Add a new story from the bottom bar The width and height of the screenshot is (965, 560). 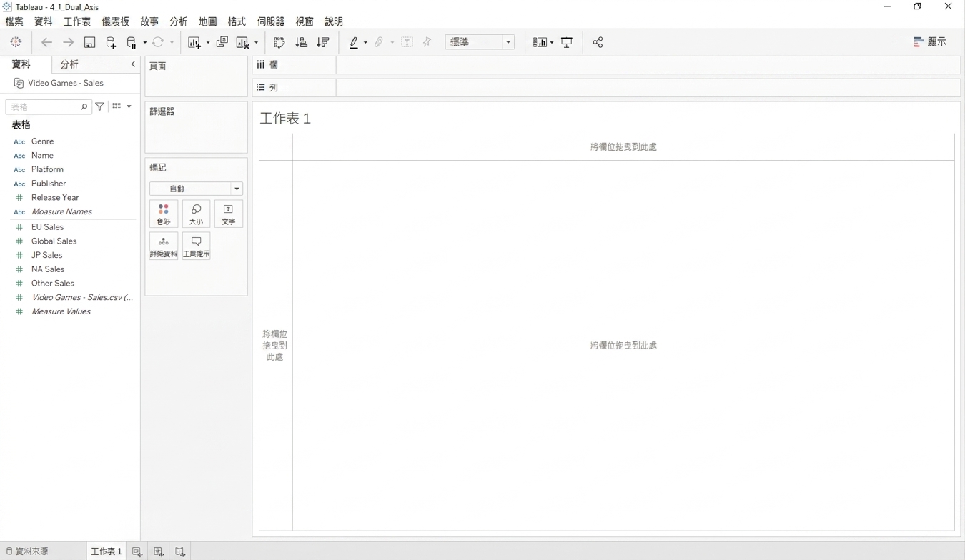pyautogui.click(x=180, y=551)
